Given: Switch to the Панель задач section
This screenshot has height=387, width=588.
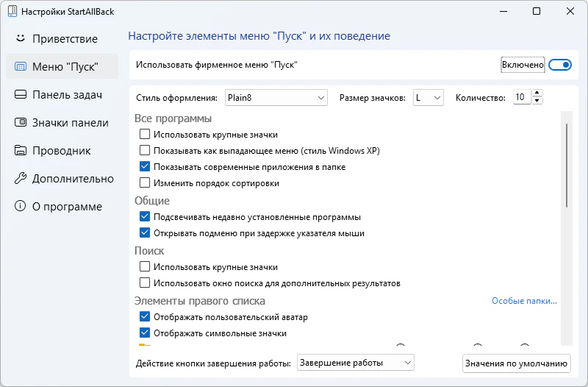Looking at the screenshot, I should [x=66, y=94].
